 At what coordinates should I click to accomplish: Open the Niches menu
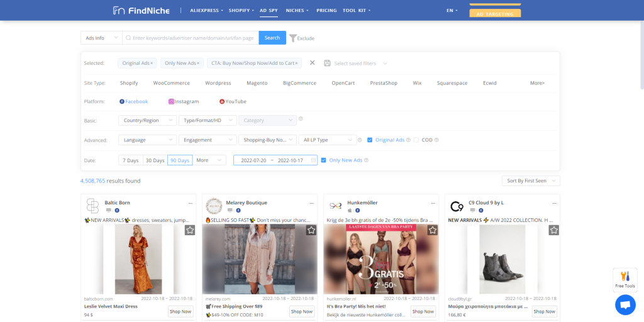[297, 10]
